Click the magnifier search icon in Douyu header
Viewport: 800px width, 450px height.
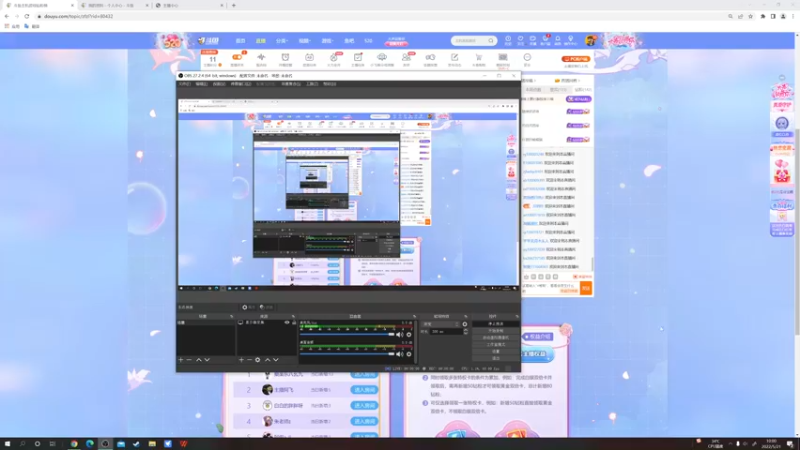(x=491, y=40)
